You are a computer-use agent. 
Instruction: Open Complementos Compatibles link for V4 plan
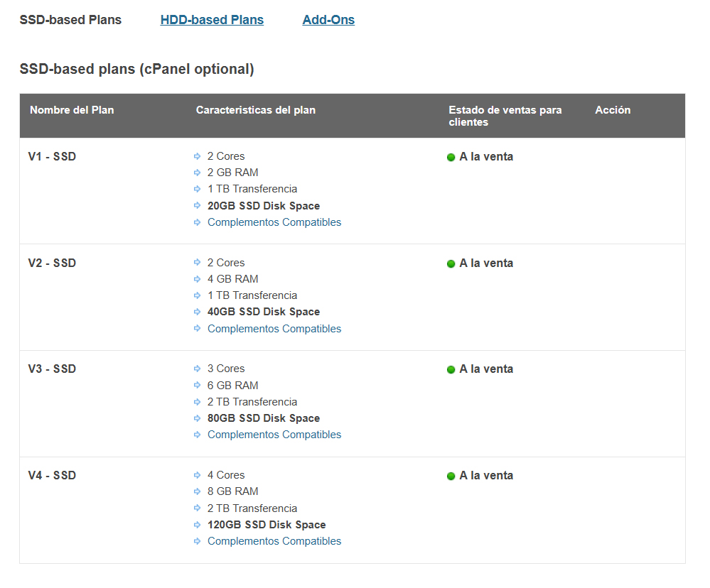tap(274, 541)
